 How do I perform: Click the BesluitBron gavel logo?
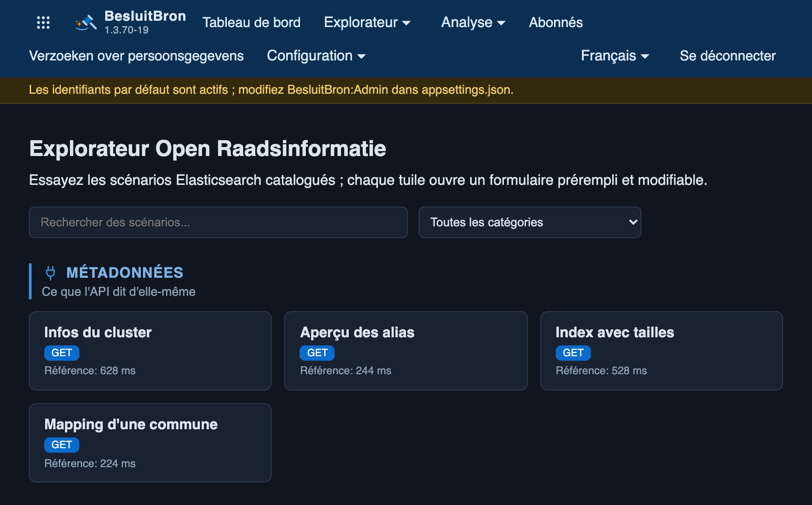pos(86,23)
